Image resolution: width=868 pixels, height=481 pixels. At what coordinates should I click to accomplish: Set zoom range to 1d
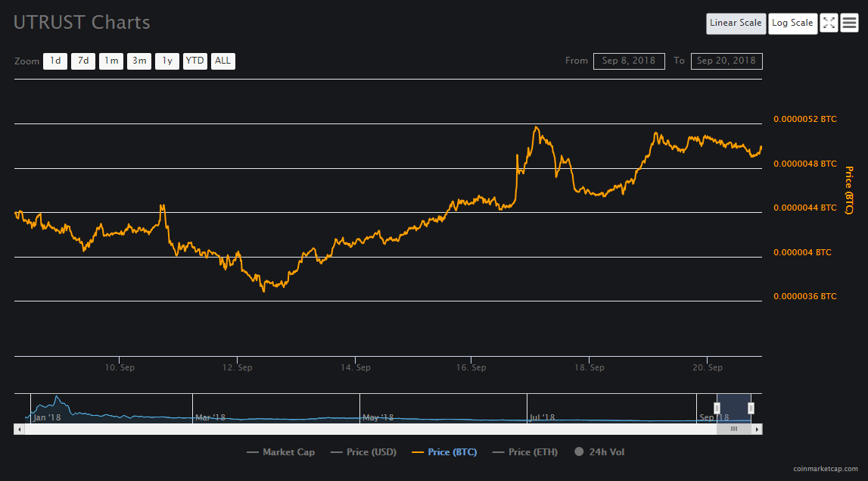(x=55, y=61)
